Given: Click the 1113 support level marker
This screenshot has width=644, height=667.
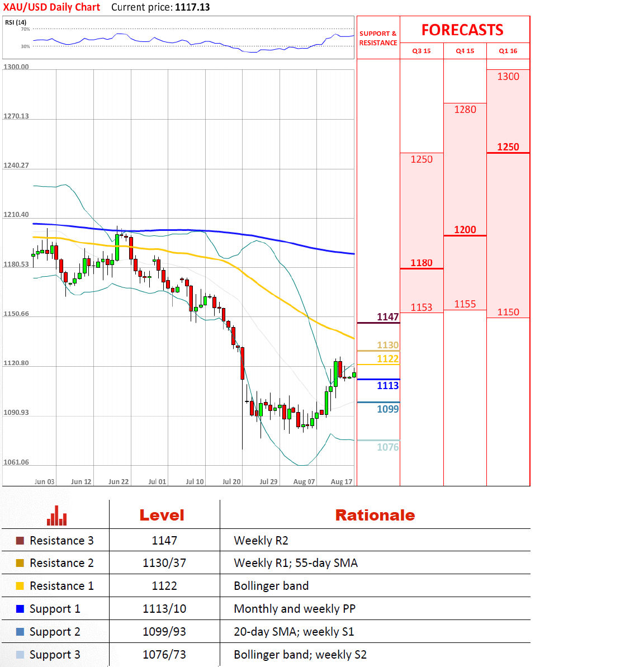Looking at the screenshot, I should (x=387, y=386).
